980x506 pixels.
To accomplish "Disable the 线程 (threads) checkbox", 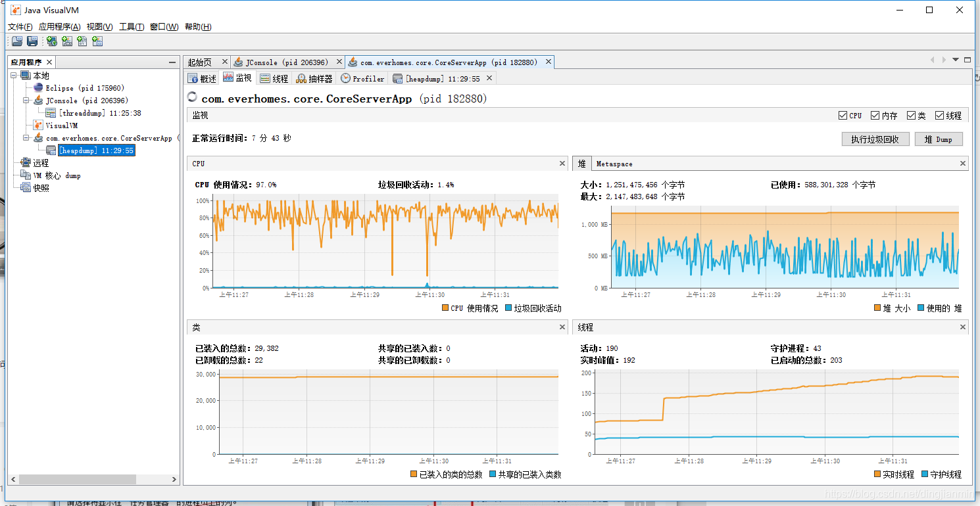I will tap(940, 116).
